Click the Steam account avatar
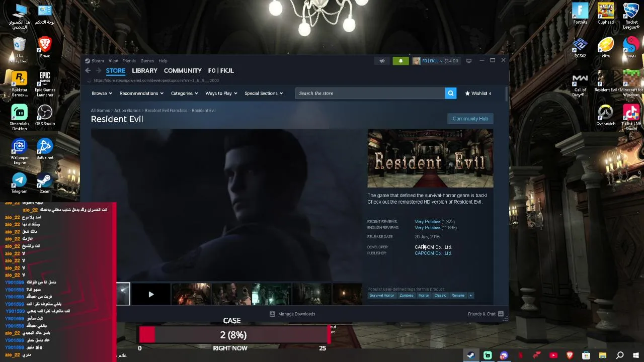Image resolution: width=644 pixels, height=362 pixels. point(416,61)
